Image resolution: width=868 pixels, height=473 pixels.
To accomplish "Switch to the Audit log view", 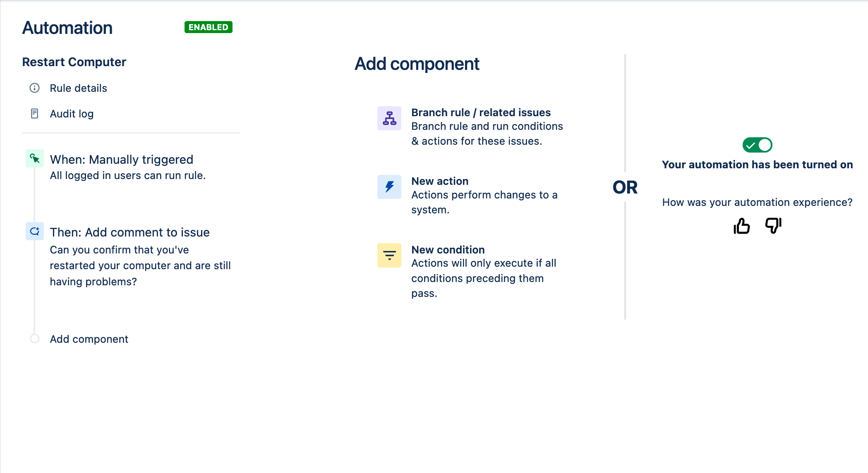I will [x=71, y=113].
